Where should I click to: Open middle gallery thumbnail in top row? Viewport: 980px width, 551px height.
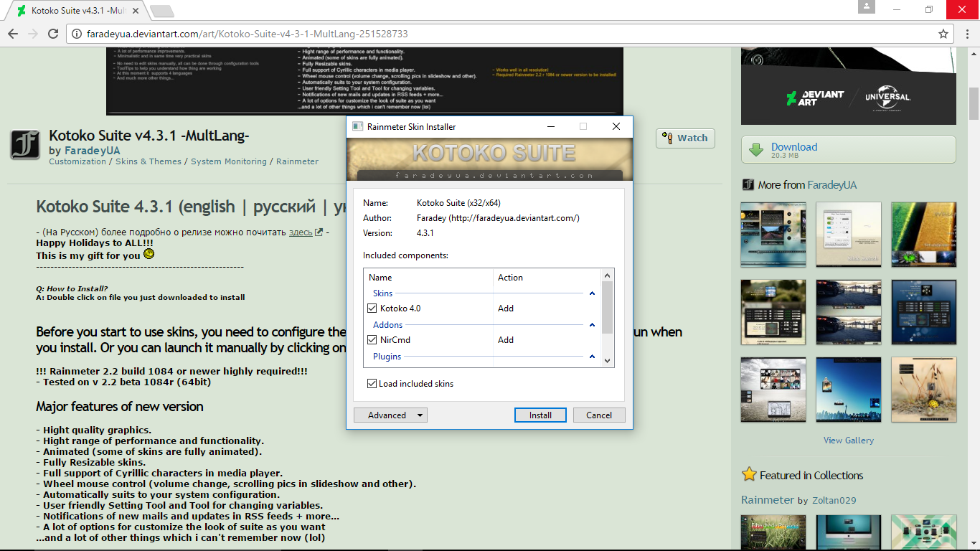point(849,235)
